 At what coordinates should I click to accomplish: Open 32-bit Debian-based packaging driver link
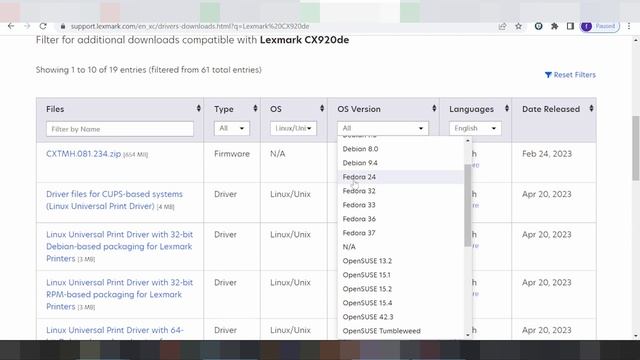click(119, 247)
